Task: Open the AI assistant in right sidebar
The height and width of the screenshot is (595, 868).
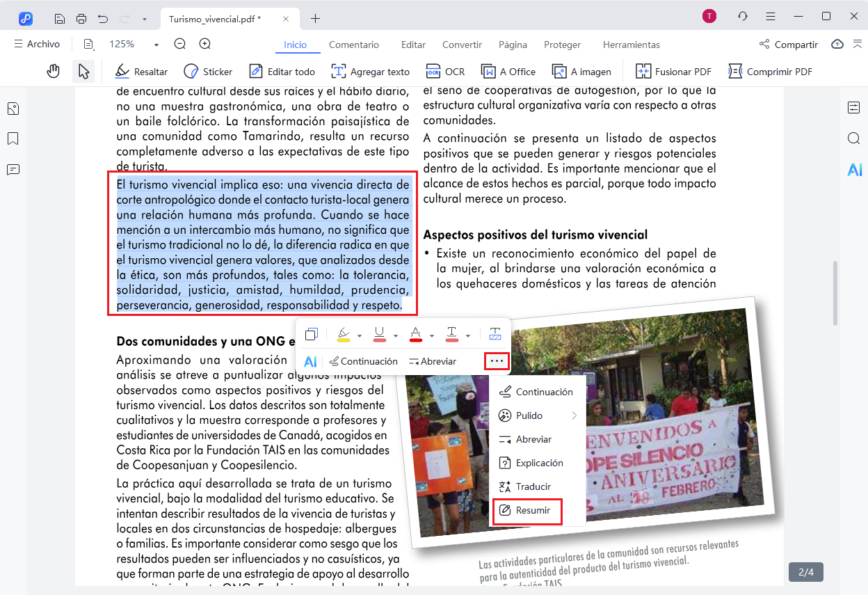Action: tap(855, 169)
